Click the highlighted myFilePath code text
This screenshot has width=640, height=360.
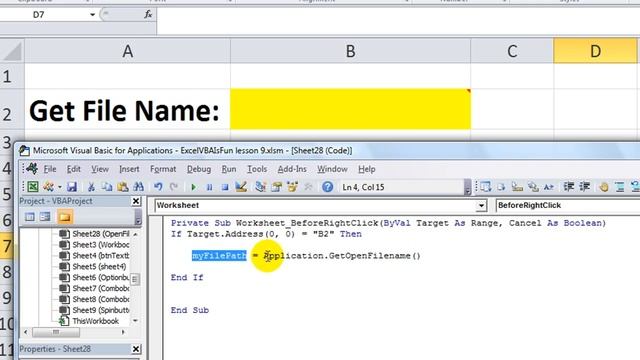click(x=219, y=256)
